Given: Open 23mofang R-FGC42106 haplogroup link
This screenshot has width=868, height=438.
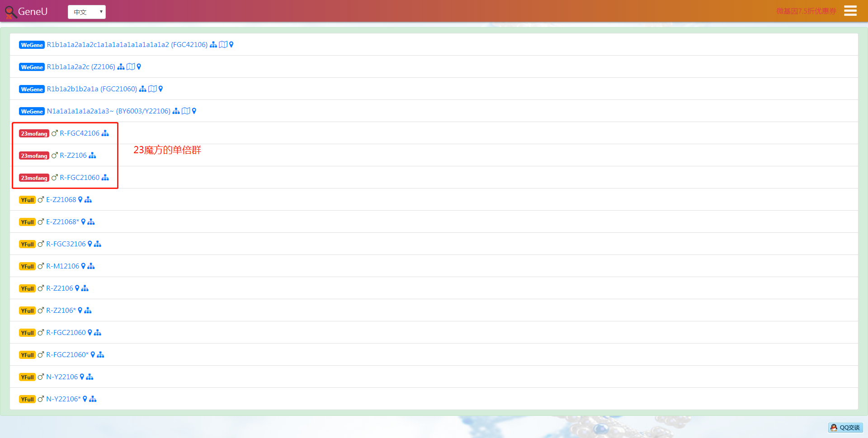Looking at the screenshot, I should (80, 133).
